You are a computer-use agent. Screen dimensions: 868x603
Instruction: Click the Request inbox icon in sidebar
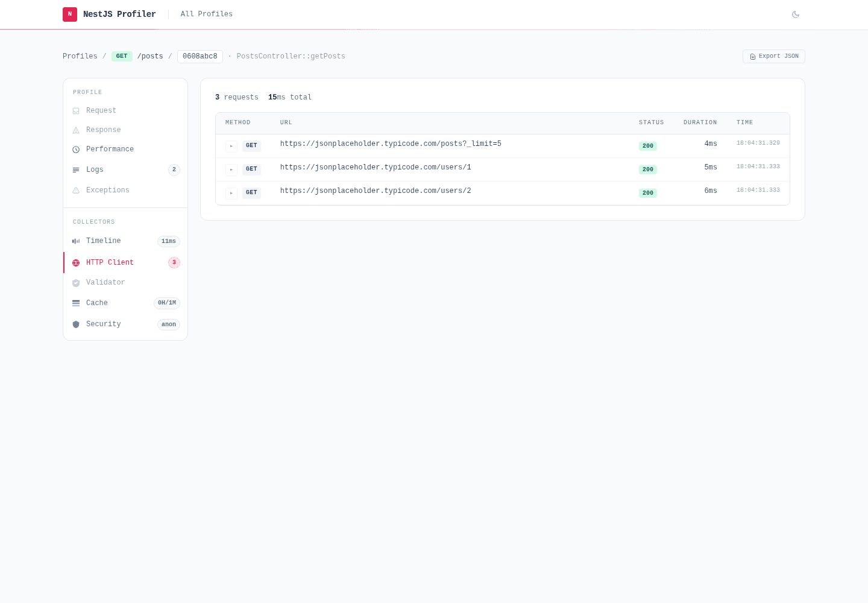(76, 111)
